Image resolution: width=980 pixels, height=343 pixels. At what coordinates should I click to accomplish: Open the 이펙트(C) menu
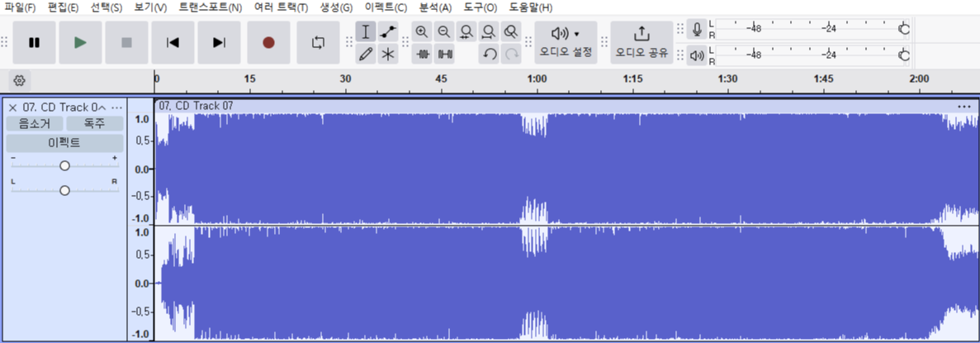coord(386,7)
